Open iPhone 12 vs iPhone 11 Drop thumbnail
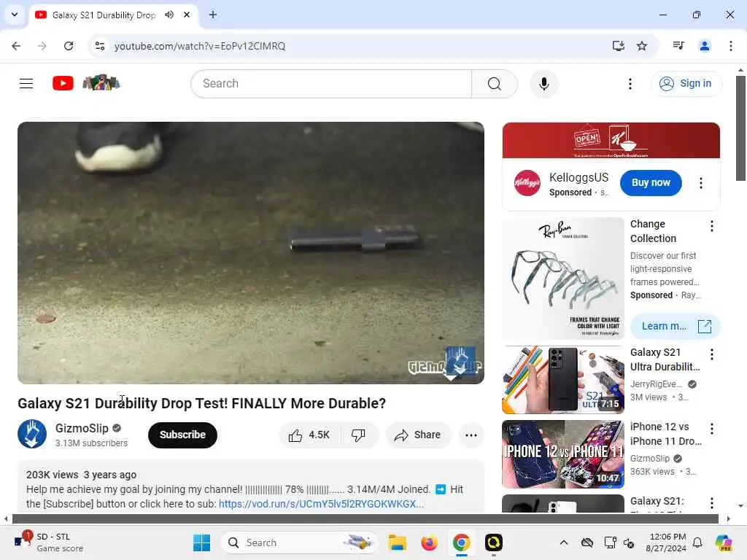Screen dimensions: 747x560 tap(562, 454)
